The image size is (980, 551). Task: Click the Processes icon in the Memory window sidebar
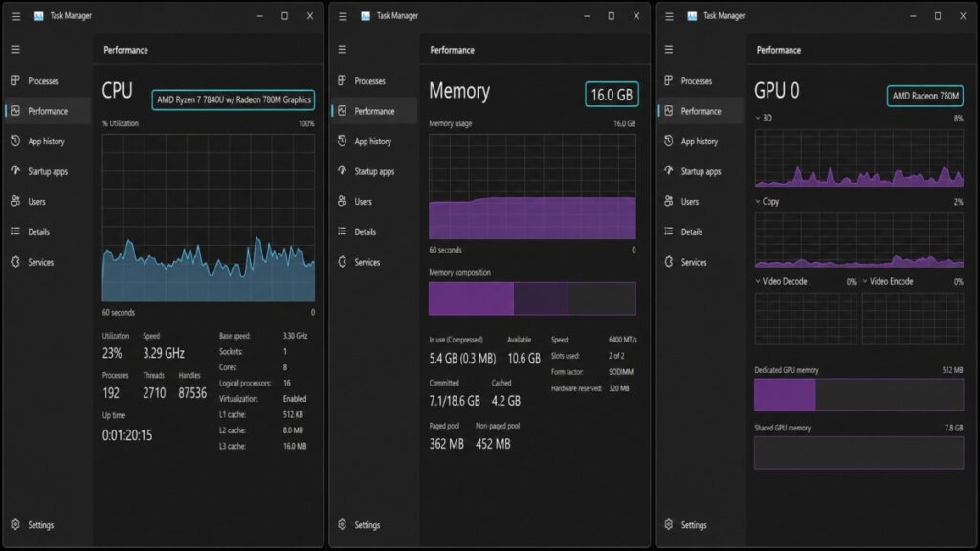[342, 80]
